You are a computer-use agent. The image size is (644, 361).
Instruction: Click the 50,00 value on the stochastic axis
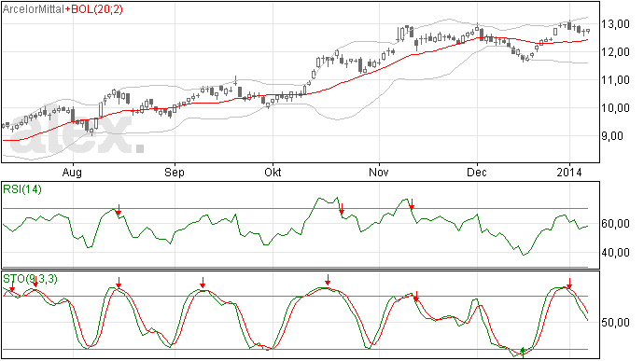615,323
